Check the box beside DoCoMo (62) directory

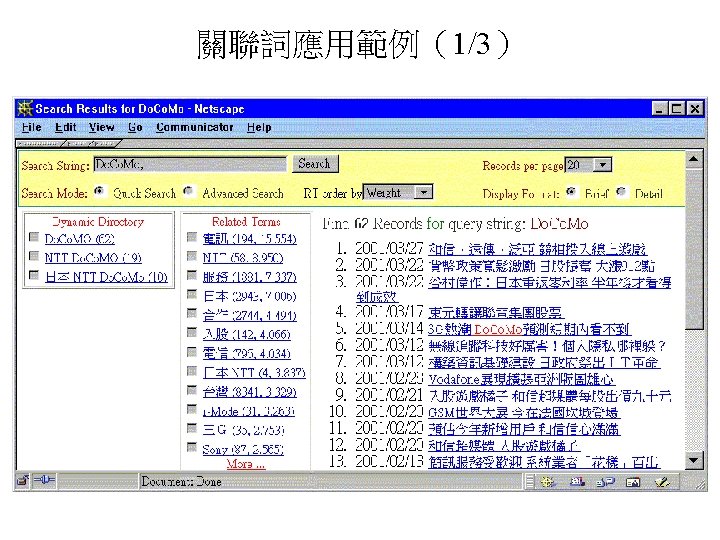click(34, 237)
